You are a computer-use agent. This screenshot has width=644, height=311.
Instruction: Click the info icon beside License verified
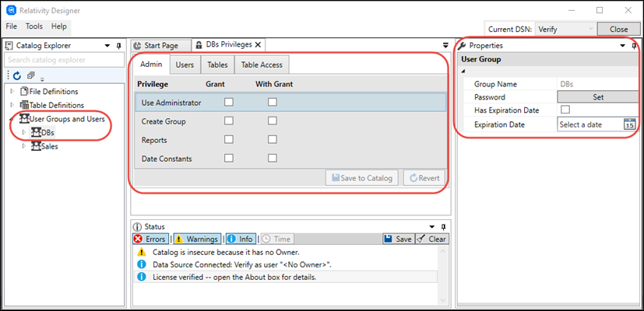[x=142, y=277]
